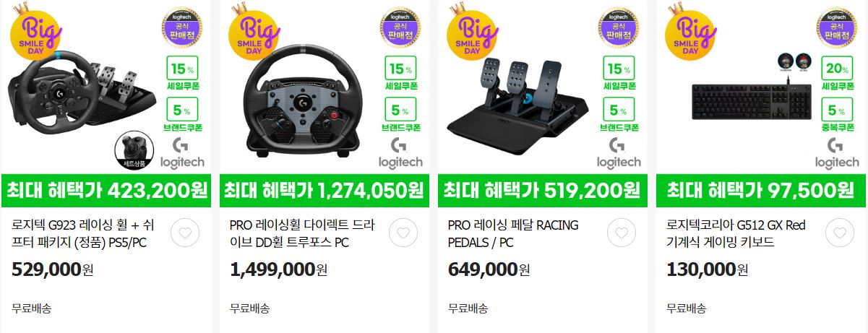Click 세트상품 shifter icon on G923 item
The height and width of the screenshot is (333, 868).
click(x=135, y=151)
